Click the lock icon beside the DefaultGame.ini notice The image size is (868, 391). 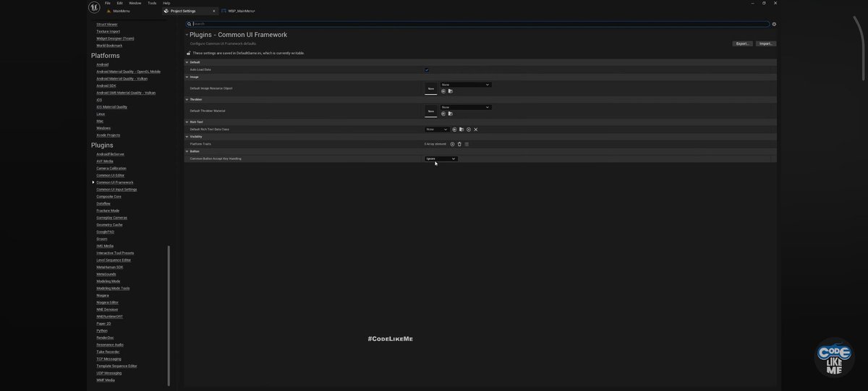pos(189,53)
